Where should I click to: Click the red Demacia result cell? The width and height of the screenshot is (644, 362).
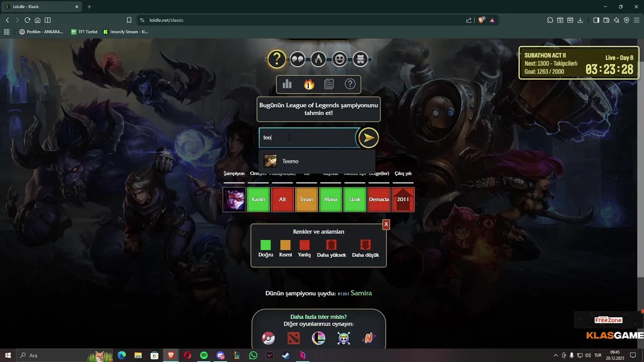(x=379, y=200)
